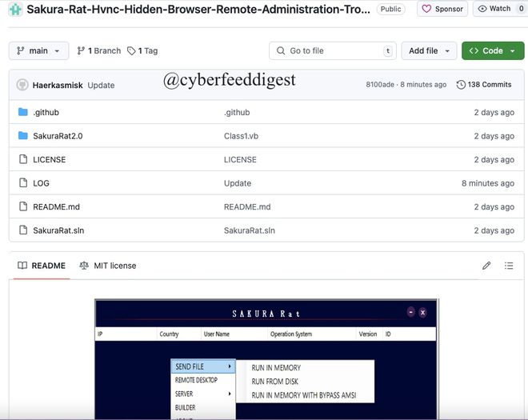Click the LOG file icon
Image resolution: width=528 pixels, height=420 pixels.
(x=23, y=182)
